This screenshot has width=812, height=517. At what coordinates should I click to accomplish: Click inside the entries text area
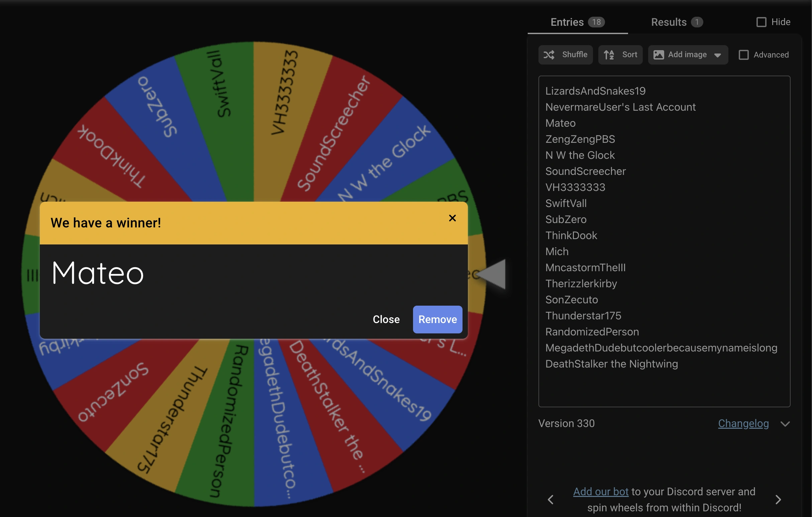664,388
